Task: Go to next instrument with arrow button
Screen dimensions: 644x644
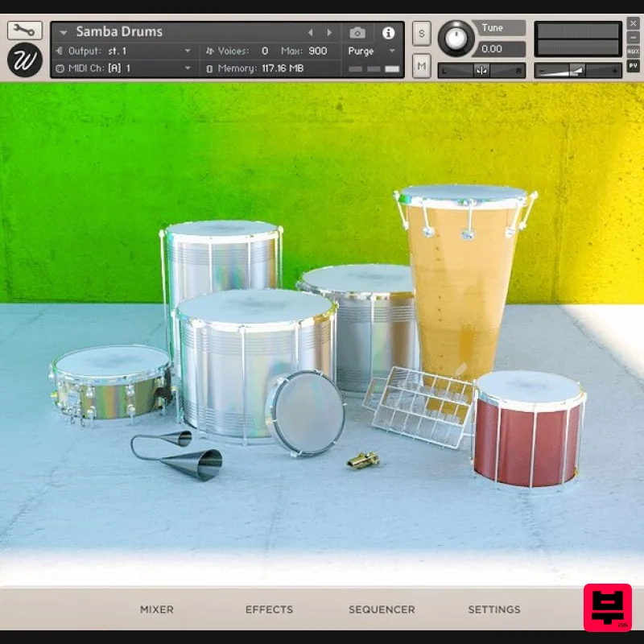Action: (330, 32)
